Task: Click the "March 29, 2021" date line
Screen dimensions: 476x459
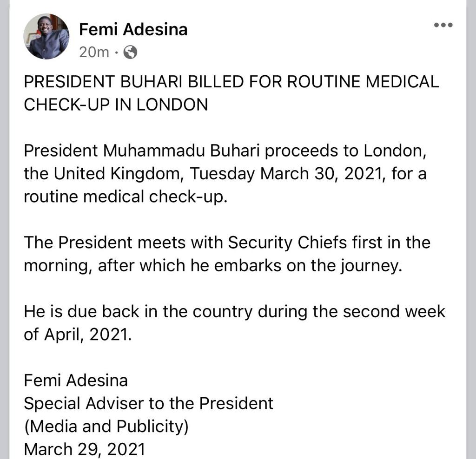Action: point(85,449)
